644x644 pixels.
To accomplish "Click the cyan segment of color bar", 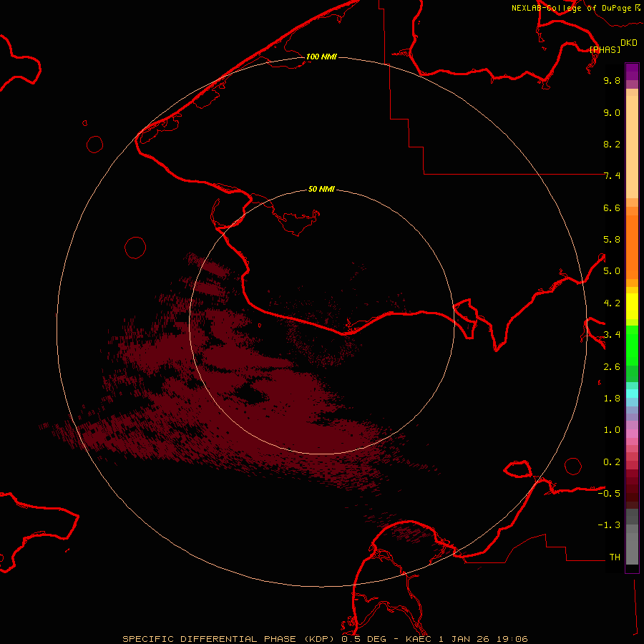I will click(x=632, y=394).
